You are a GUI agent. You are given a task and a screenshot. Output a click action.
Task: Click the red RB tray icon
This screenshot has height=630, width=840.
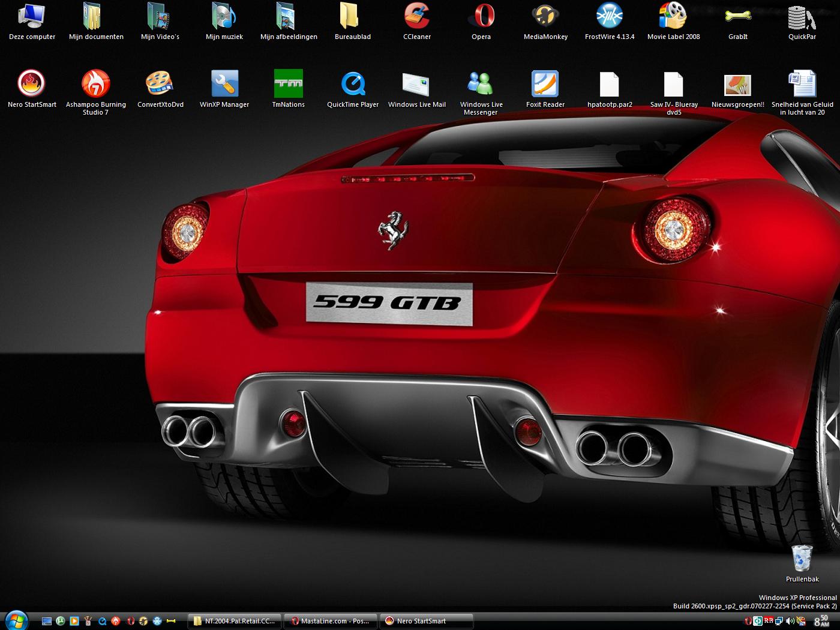point(769,620)
